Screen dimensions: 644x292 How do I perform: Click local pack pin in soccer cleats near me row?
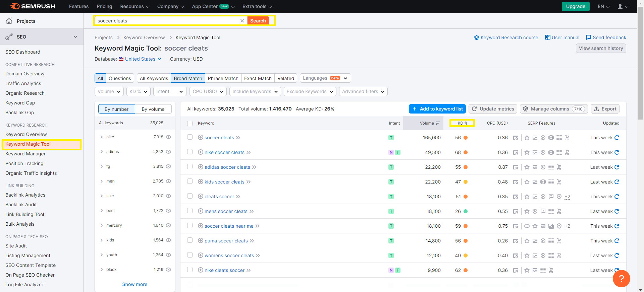point(559,226)
